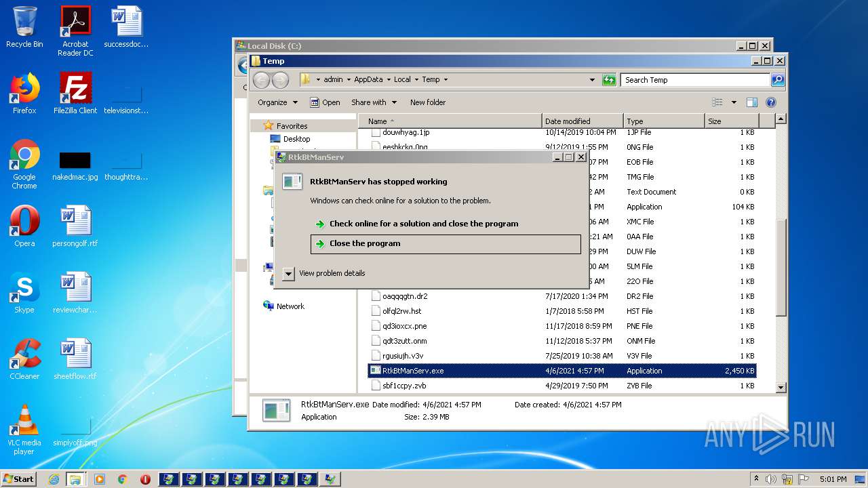Expand View problem details arrow

pyautogui.click(x=288, y=274)
